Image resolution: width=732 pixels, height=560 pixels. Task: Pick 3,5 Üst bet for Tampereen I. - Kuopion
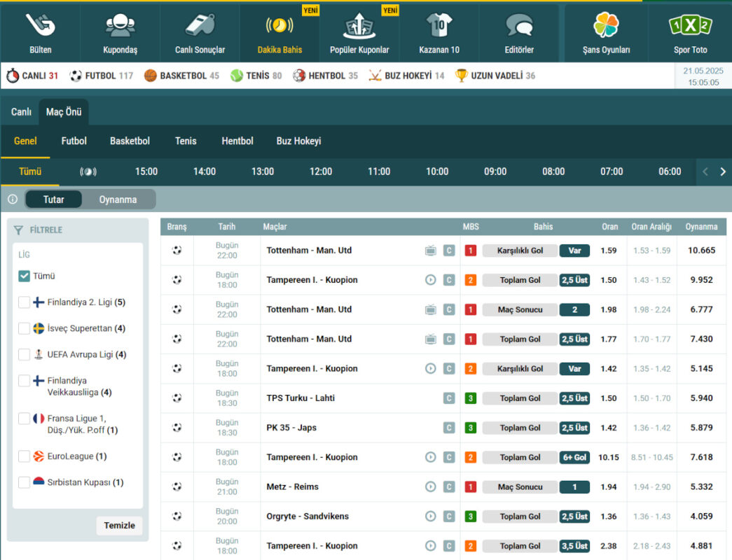(x=574, y=546)
